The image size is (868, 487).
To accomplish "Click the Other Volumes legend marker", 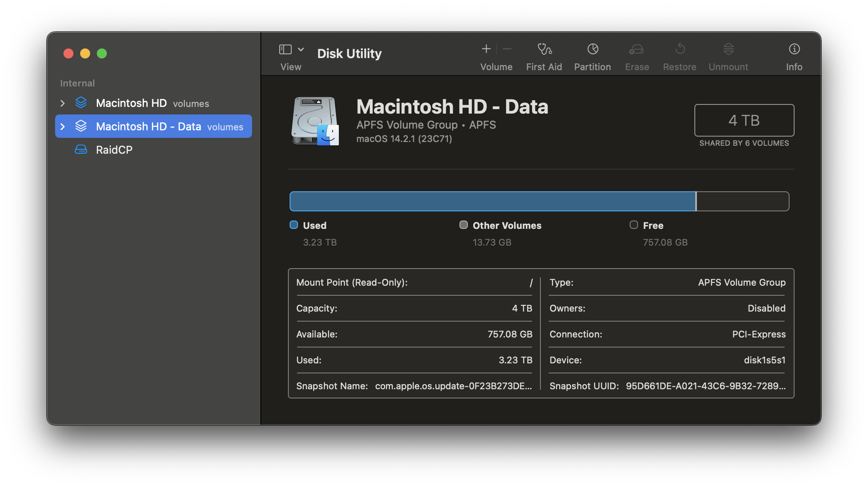I will click(x=463, y=225).
